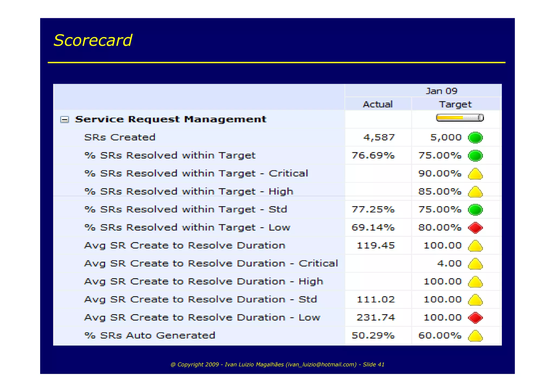
Task: Click the actual value 77.25%
Action: click(373, 209)
